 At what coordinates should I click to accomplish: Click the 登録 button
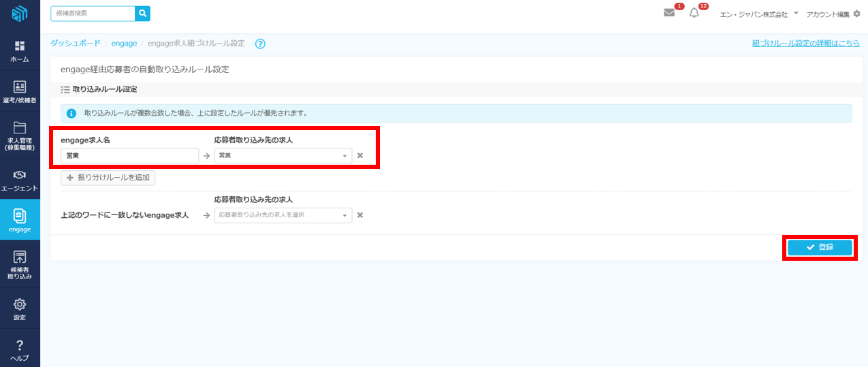pos(820,248)
